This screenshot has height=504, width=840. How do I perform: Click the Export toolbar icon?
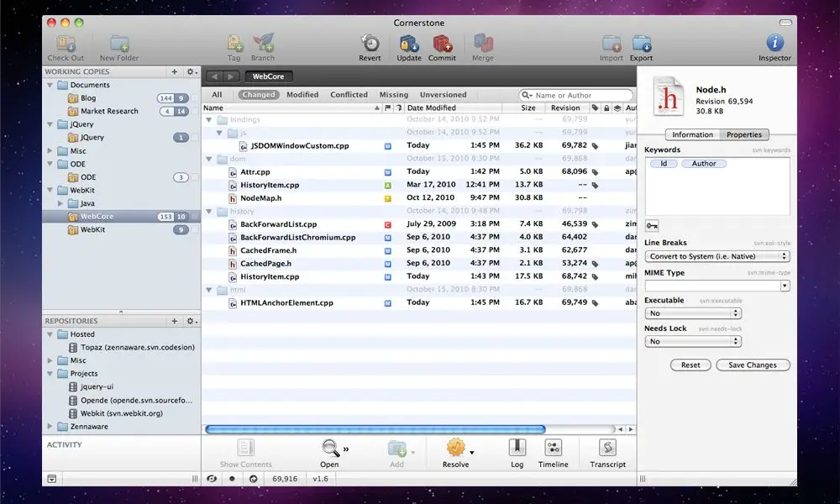(641, 44)
